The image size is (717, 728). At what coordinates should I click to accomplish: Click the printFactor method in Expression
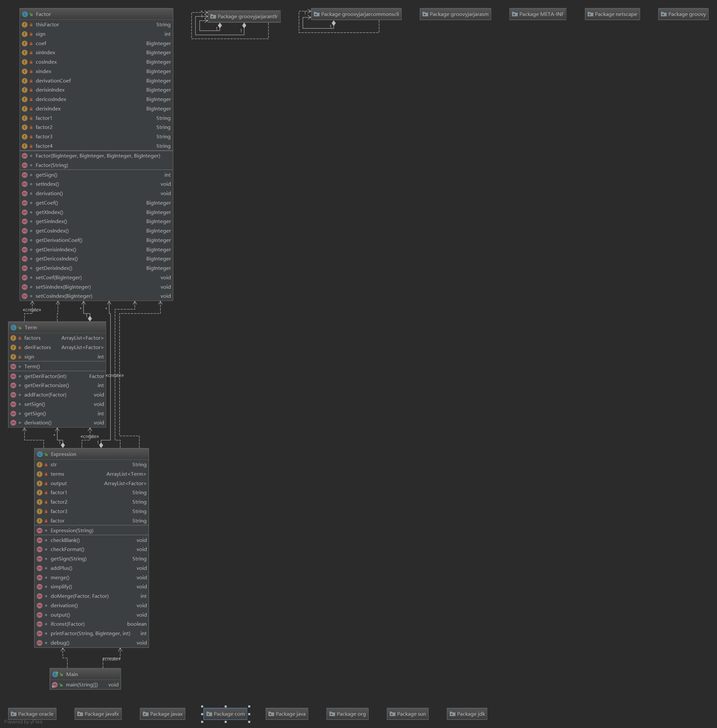(91, 634)
